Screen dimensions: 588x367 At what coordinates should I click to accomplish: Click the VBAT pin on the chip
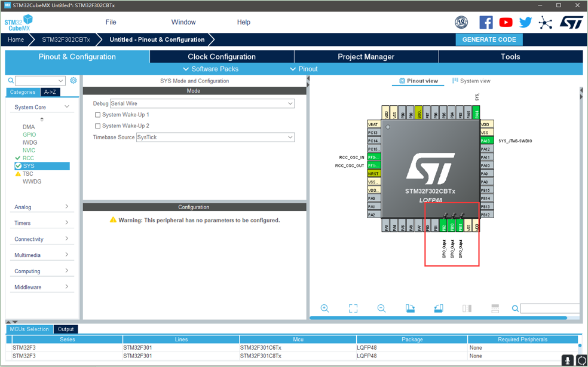tap(374, 124)
